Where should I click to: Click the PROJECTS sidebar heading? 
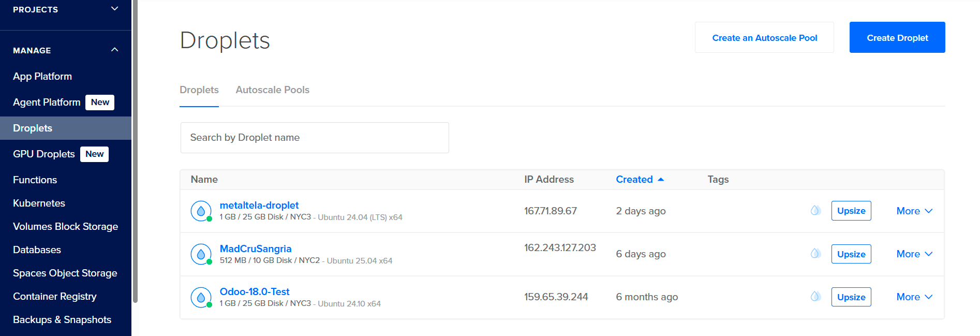point(35,9)
